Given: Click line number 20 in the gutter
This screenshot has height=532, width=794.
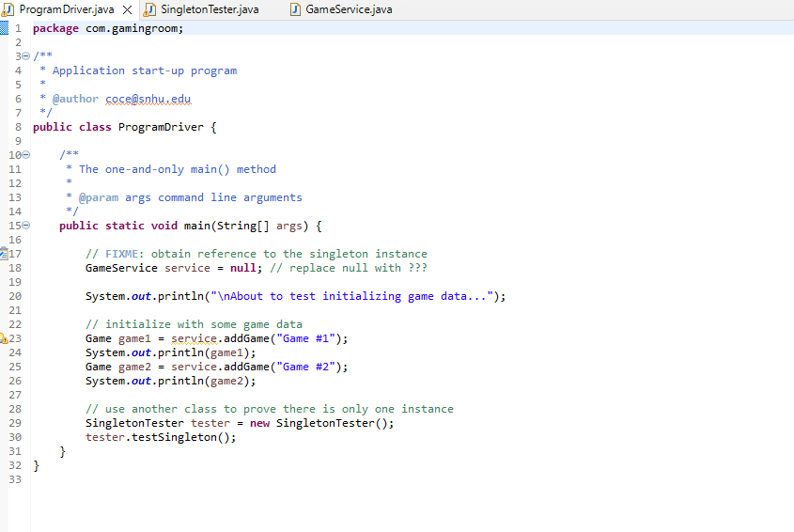Looking at the screenshot, I should coord(15,296).
